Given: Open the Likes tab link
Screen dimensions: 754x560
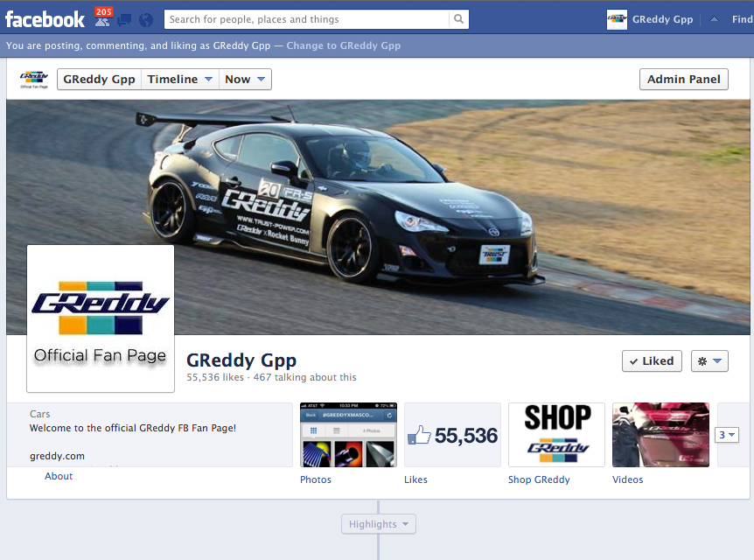Looking at the screenshot, I should coord(415,479).
